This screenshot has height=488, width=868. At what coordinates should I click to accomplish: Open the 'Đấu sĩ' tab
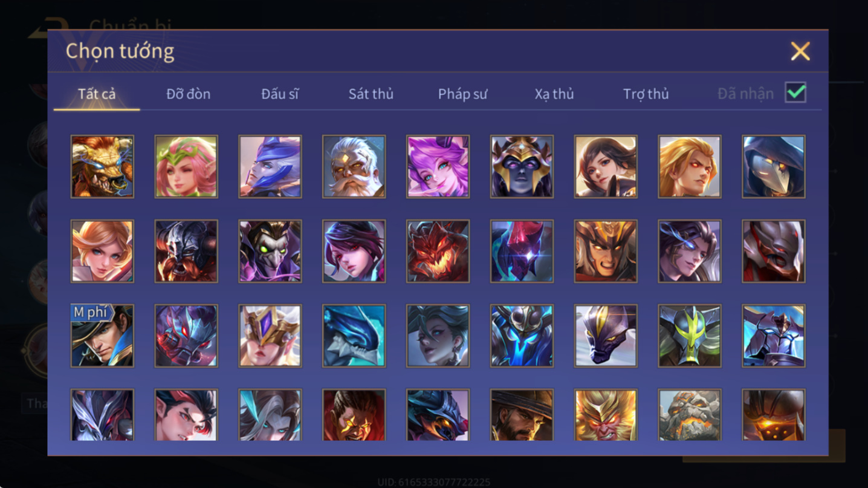[280, 94]
